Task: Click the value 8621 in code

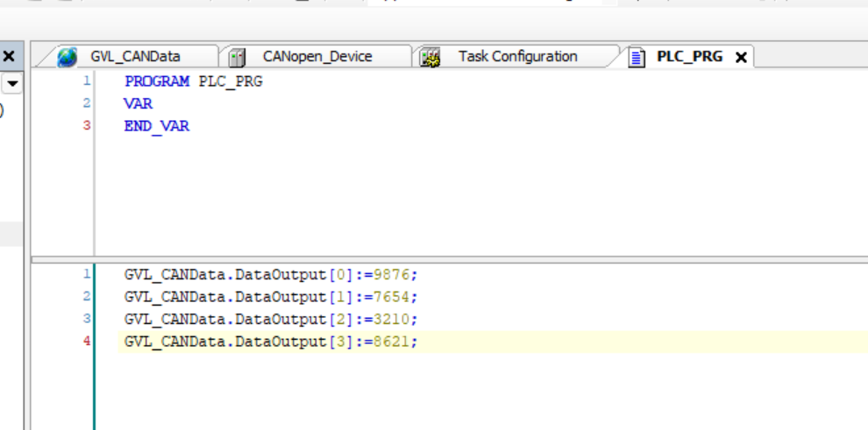Action: tap(392, 342)
